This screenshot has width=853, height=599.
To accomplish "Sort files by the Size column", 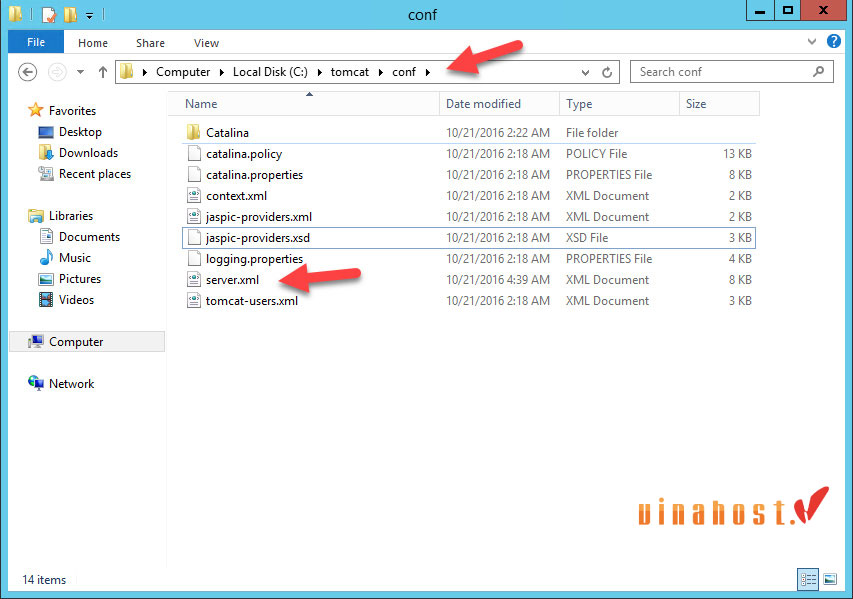I will click(x=696, y=104).
